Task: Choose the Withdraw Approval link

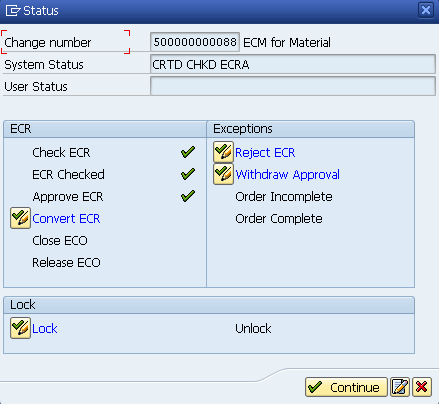Action: (287, 175)
